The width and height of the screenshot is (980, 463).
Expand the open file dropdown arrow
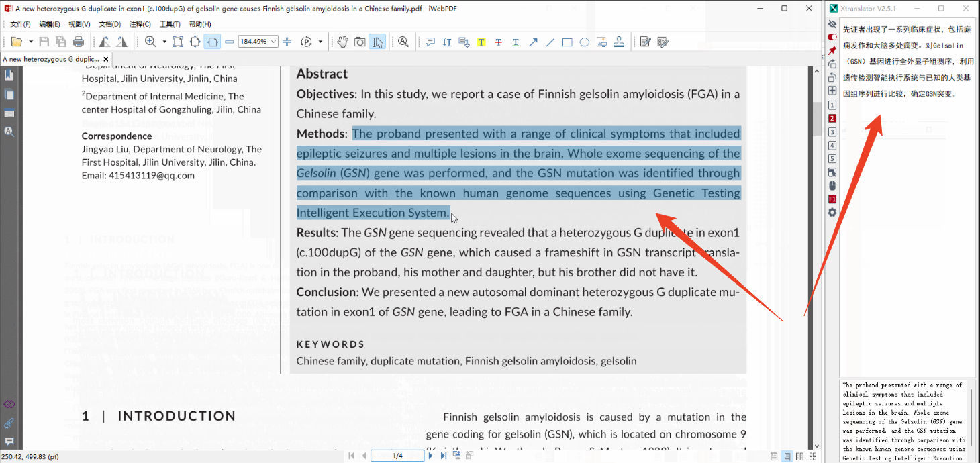pos(30,42)
